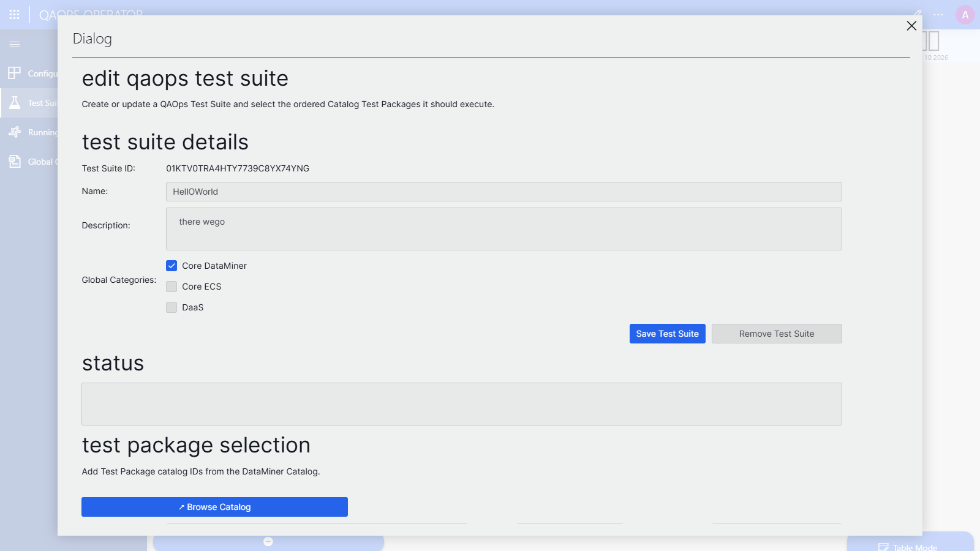The image size is (980, 551).
Task: Click the Browse Catalog button
Action: pyautogui.click(x=214, y=507)
